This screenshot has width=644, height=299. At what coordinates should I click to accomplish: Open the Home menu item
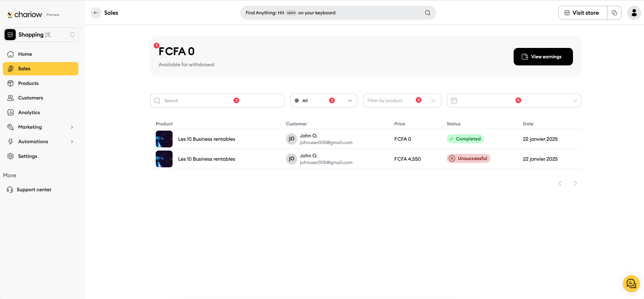[40, 54]
